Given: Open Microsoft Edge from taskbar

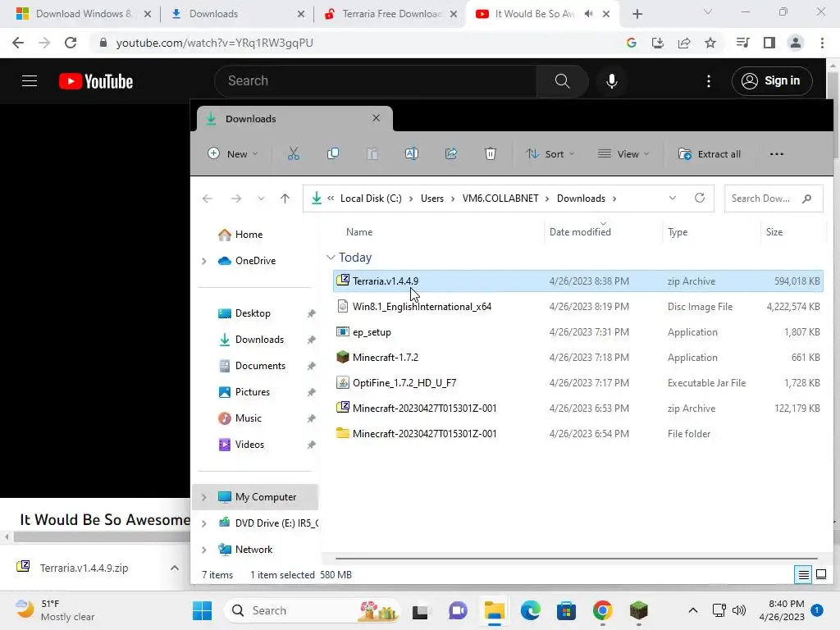Looking at the screenshot, I should [531, 610].
